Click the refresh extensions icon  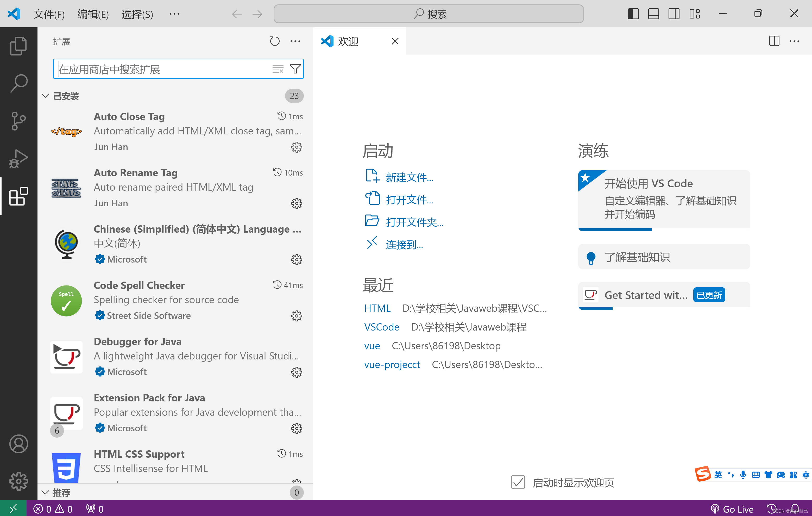274,41
